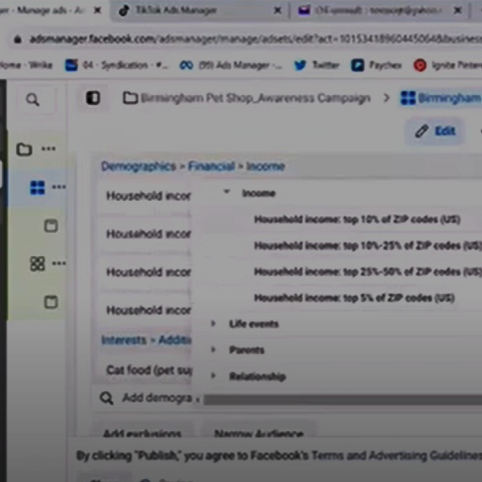Click Birmingham Pet Shop_Awareness Campaign breadcrumb
Image resolution: width=482 pixels, height=482 pixels.
click(255, 98)
